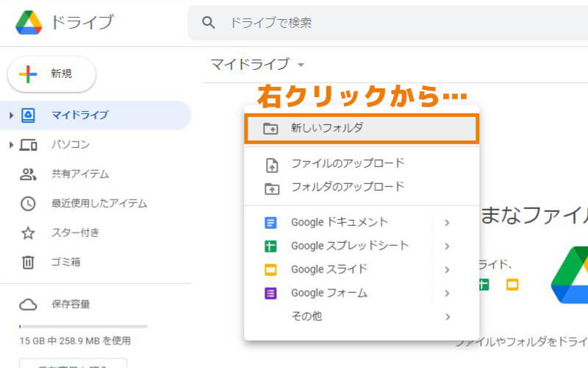Viewport: 588px width, 368px height.
Task: Click the 共有アイテム people icon
Action: [28, 174]
